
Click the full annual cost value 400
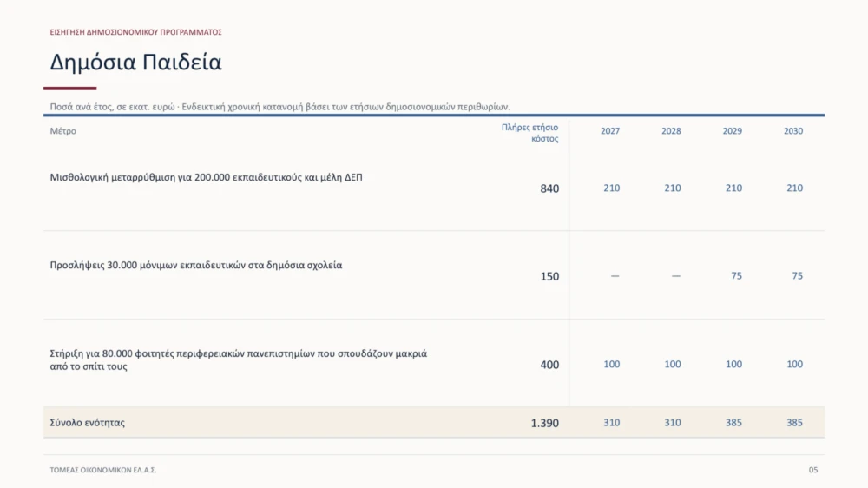point(549,365)
